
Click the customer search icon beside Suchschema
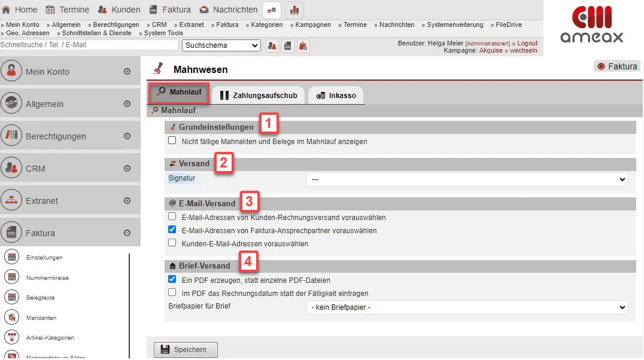tap(272, 45)
